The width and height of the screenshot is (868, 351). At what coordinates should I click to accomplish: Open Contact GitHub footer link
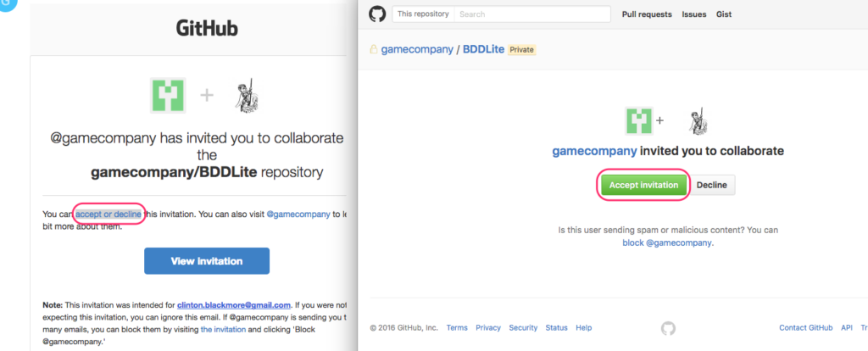[805, 328]
